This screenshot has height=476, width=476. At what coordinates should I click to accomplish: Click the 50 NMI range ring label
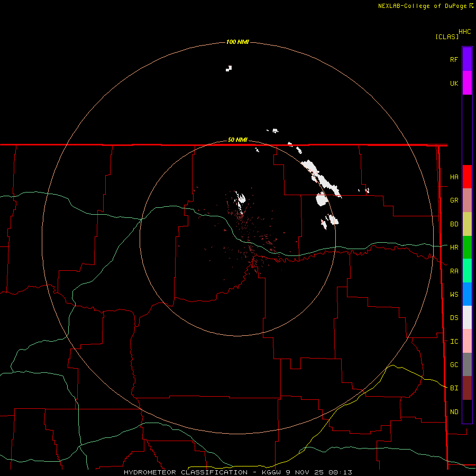point(237,140)
